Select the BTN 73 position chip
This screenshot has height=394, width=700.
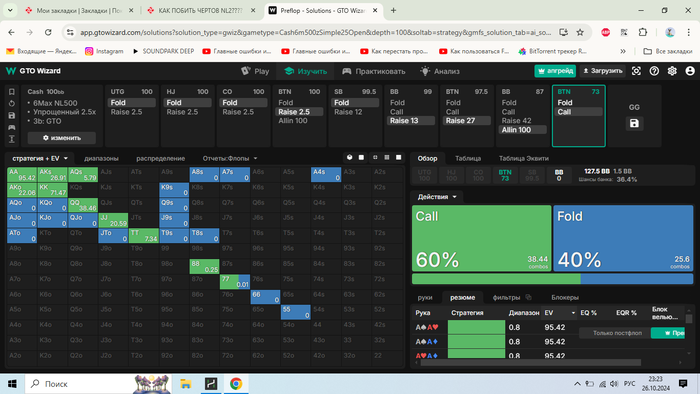505,175
